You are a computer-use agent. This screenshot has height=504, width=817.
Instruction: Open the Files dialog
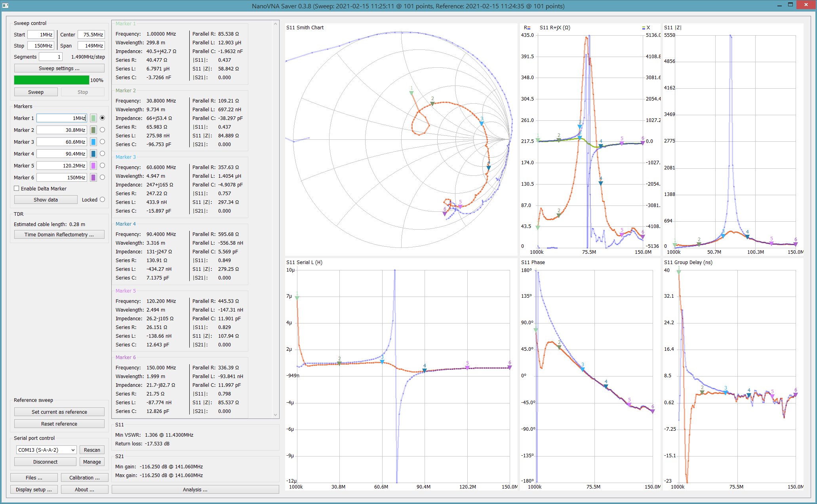(x=34, y=477)
